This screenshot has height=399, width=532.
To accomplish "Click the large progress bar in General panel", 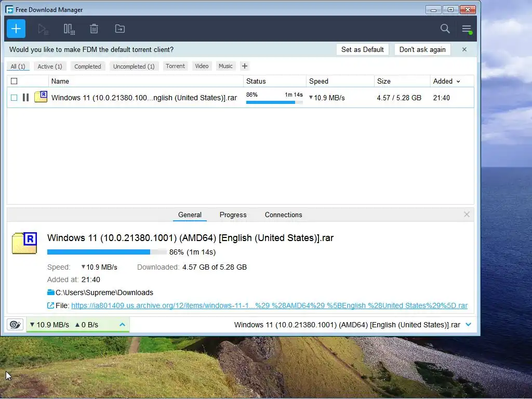I will point(107,252).
